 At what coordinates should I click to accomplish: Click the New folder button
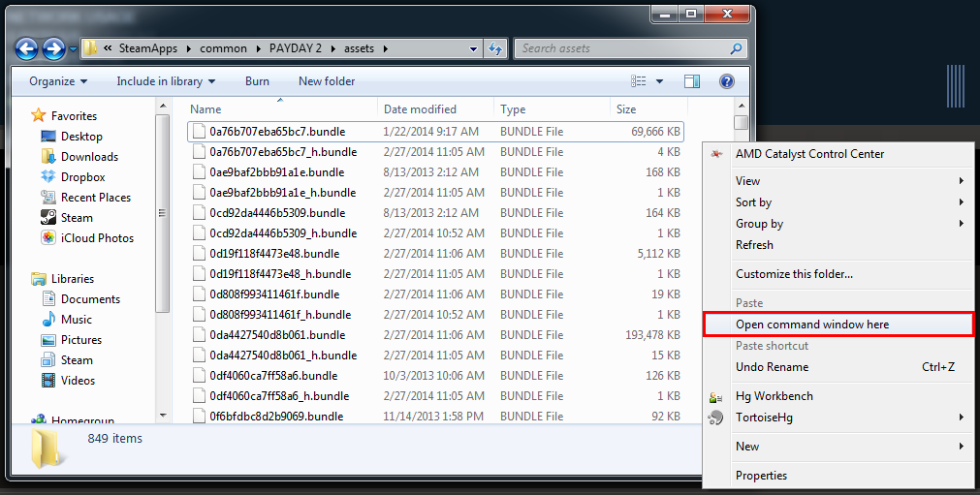tap(327, 81)
